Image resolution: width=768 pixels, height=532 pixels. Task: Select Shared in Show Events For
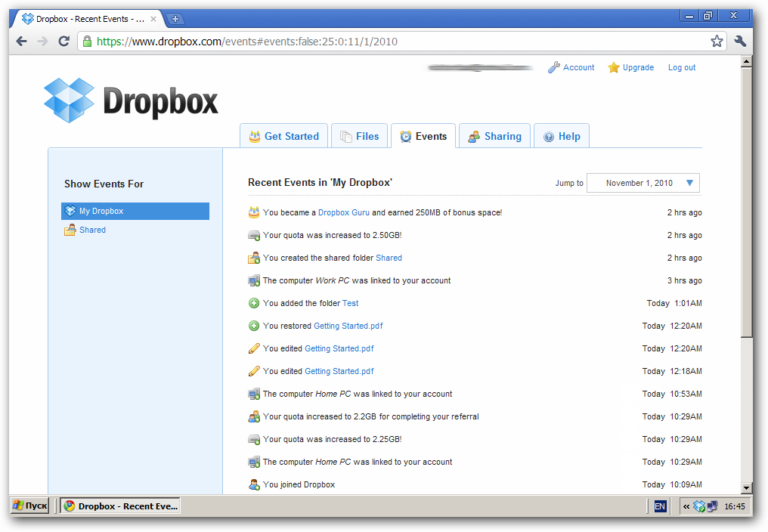(92, 230)
